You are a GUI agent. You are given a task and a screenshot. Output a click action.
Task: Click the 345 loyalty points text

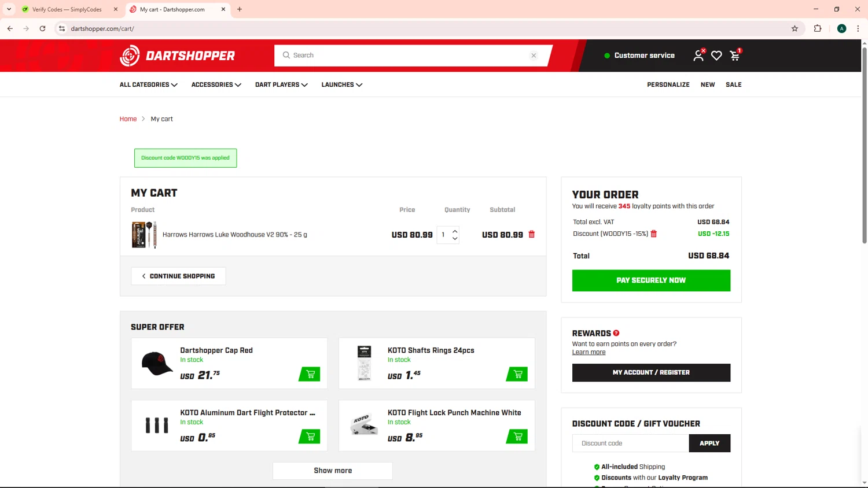(x=624, y=206)
